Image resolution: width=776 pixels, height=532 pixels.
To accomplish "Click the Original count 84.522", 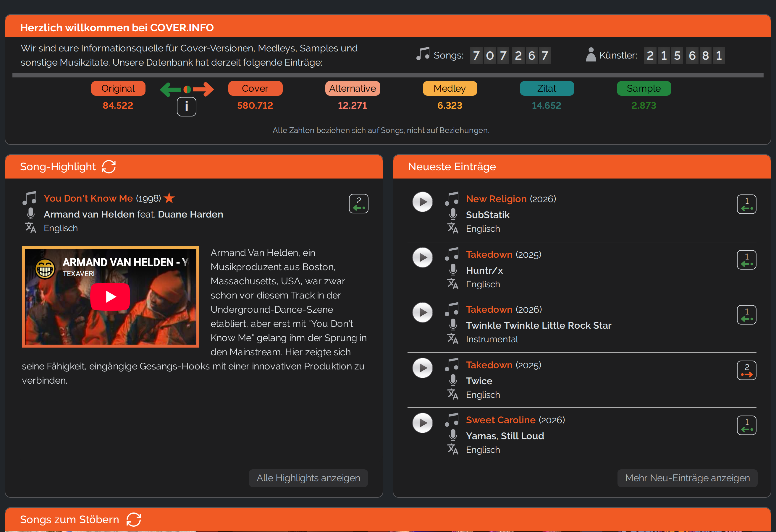I will tap(118, 106).
